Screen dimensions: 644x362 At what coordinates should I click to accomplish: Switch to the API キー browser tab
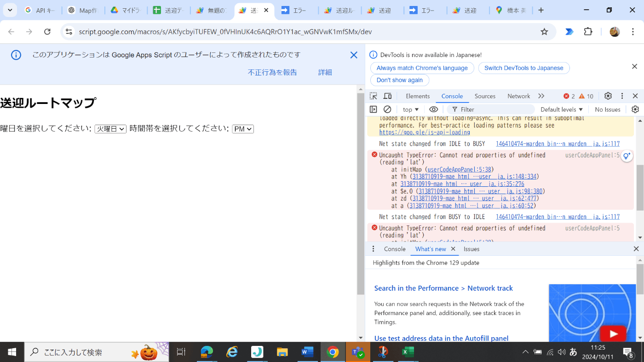coord(40,10)
